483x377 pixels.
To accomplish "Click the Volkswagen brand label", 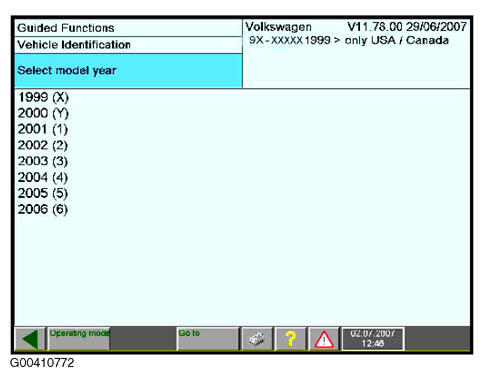I will (x=279, y=27).
